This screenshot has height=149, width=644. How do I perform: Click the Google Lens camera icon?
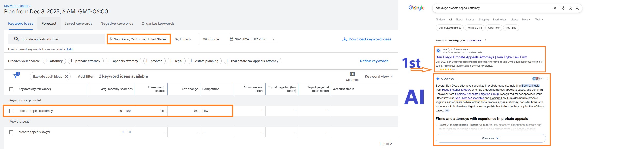click(x=570, y=8)
